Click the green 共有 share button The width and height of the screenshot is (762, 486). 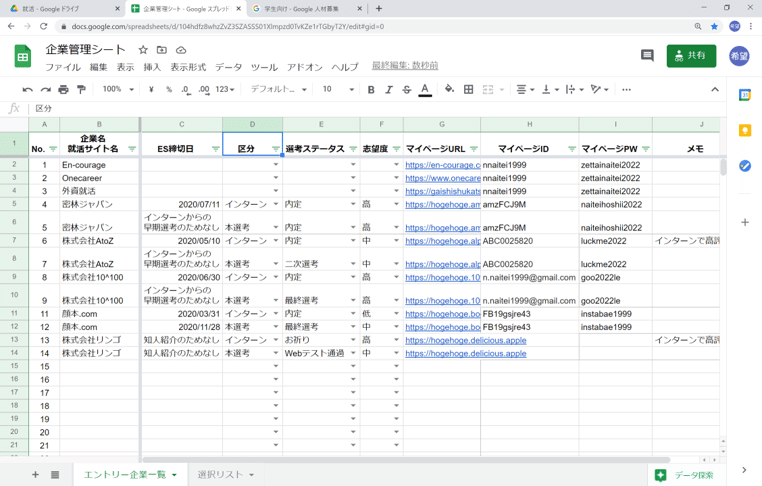(691, 56)
